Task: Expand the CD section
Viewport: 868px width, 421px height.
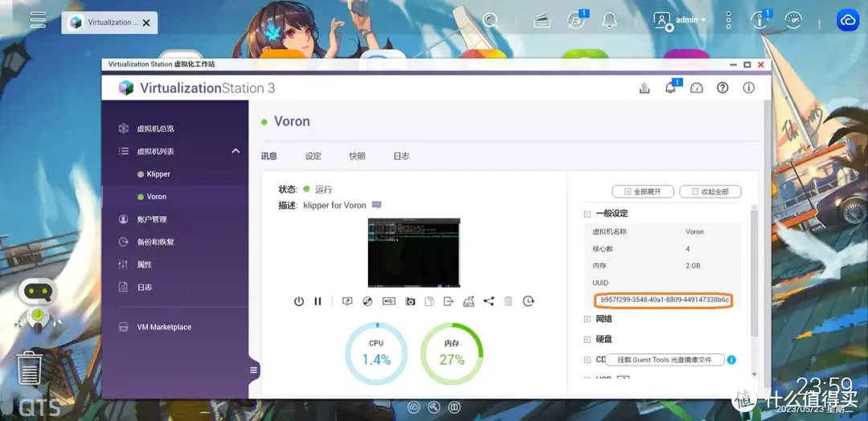Action: pos(587,360)
